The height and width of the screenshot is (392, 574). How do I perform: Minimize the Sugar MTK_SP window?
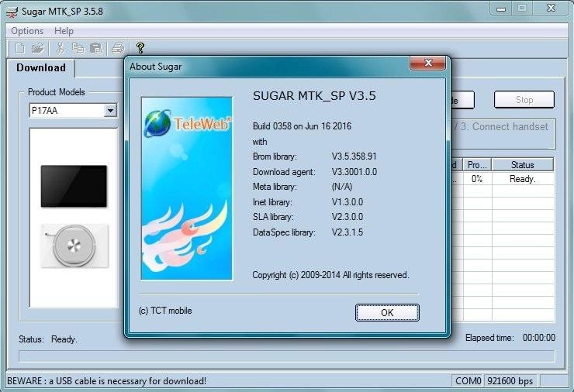coord(502,9)
